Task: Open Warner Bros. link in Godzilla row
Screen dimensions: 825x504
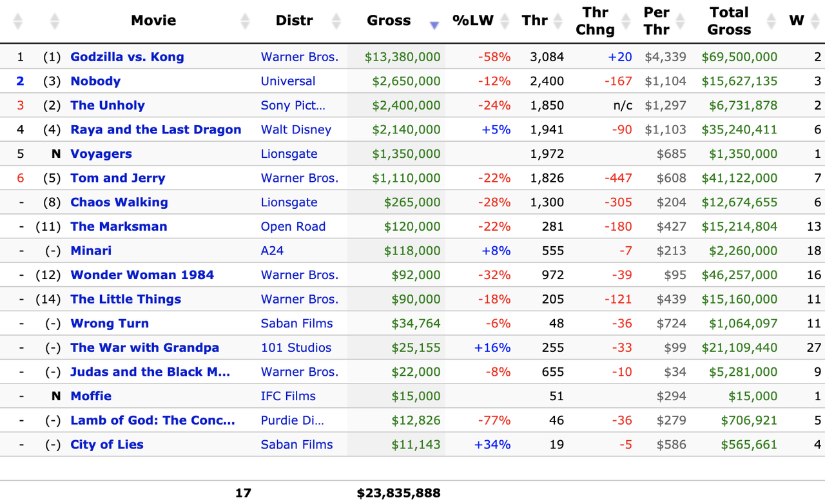Action: click(x=300, y=57)
